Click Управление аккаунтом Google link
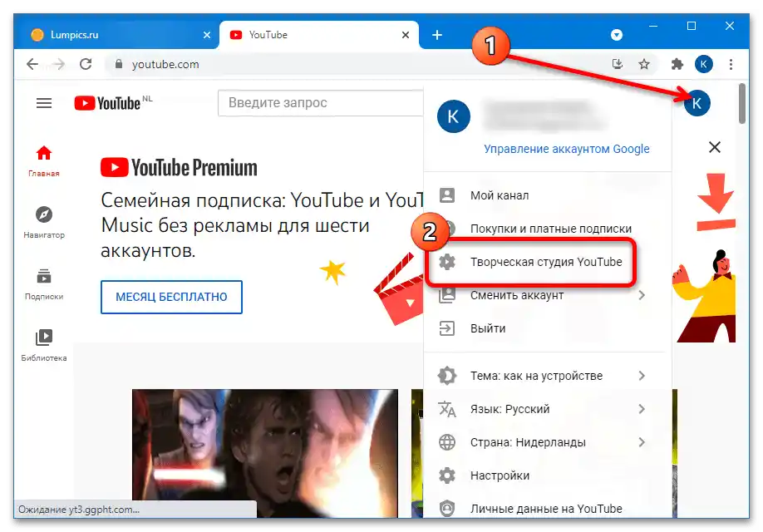 pos(566,149)
